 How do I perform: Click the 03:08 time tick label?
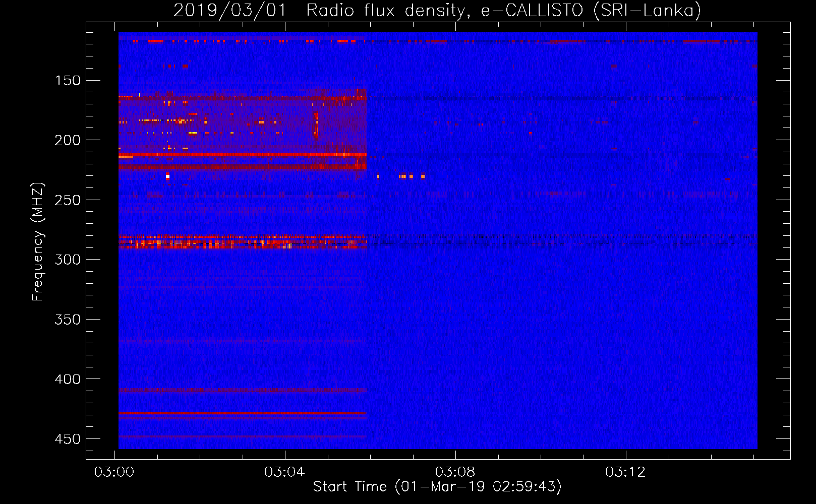[x=455, y=472]
